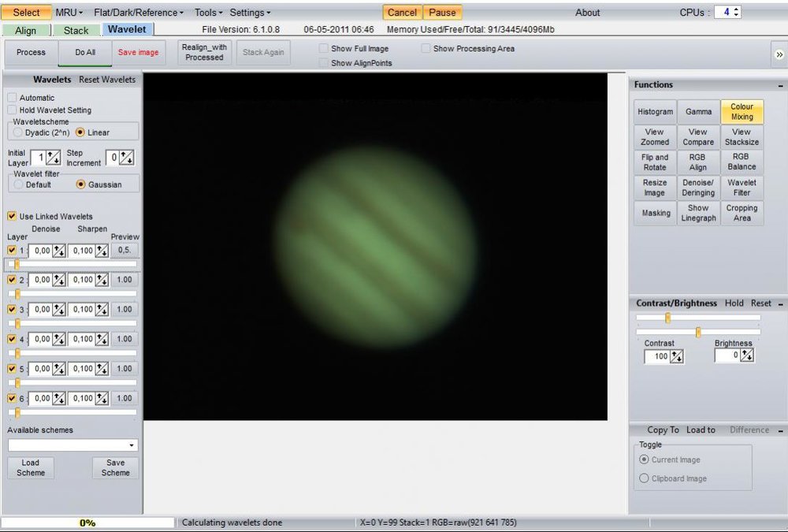
Task: Open Denoise/Deringing function
Action: pyautogui.click(x=698, y=188)
